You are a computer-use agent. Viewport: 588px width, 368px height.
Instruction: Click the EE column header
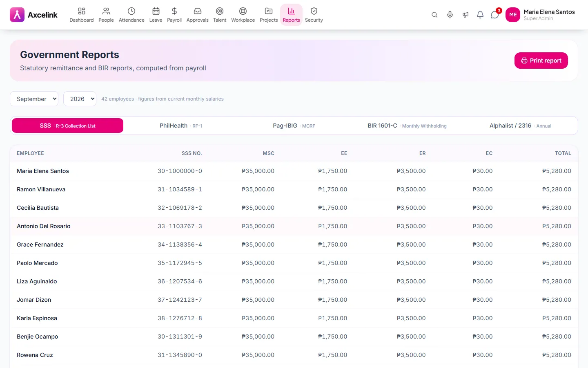click(344, 153)
